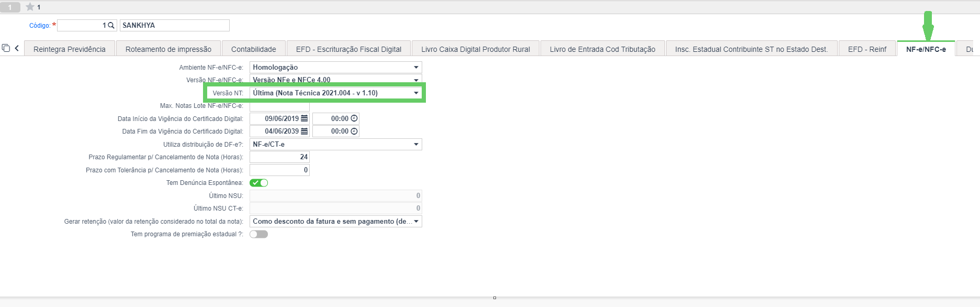This screenshot has height=307, width=980.
Task: Enable Tem programa de premiação estadual switch
Action: click(x=258, y=234)
